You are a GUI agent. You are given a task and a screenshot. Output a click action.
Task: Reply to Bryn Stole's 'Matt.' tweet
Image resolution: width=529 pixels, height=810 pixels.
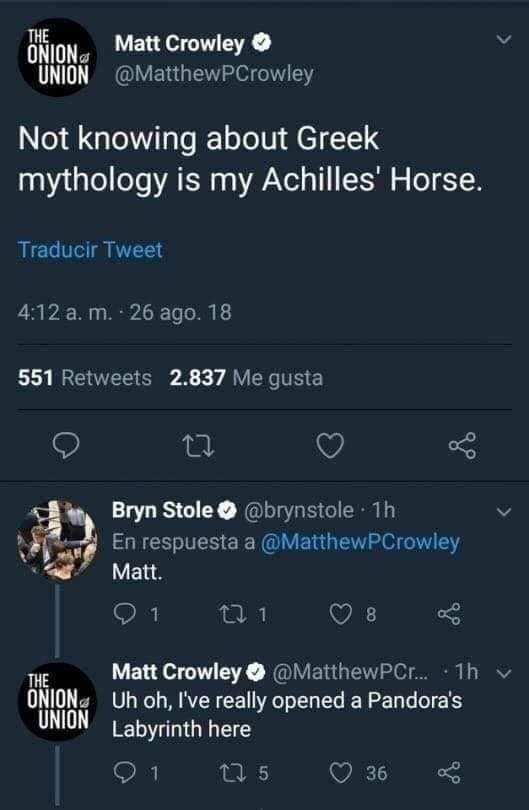point(124,614)
